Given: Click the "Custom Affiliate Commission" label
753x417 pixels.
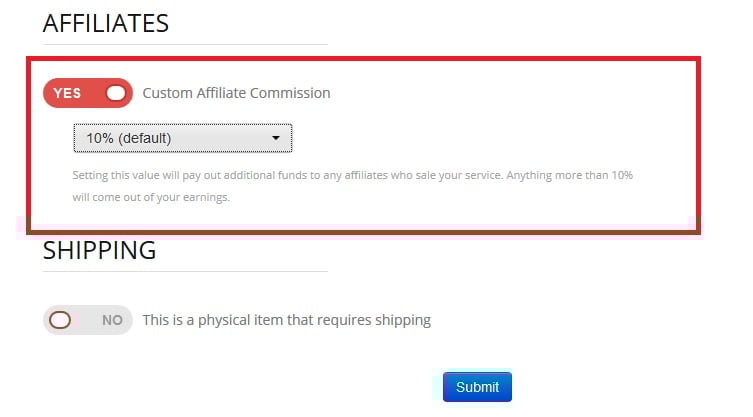Looking at the screenshot, I should tap(236, 93).
